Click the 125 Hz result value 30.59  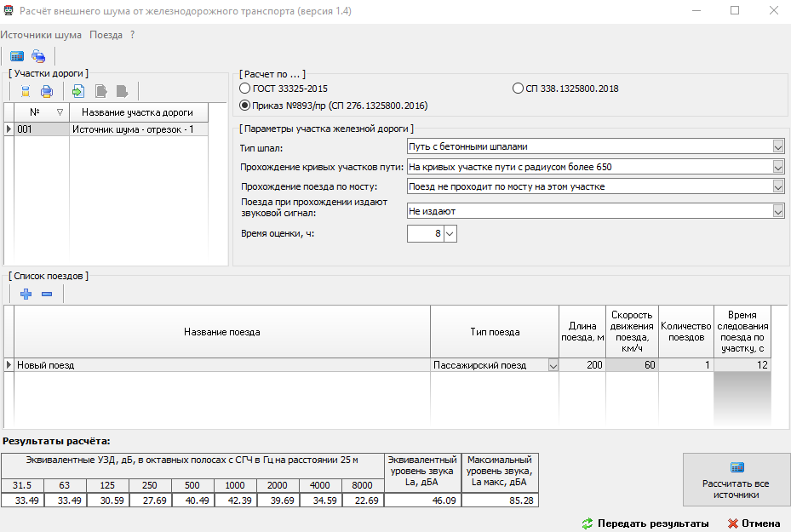107,501
